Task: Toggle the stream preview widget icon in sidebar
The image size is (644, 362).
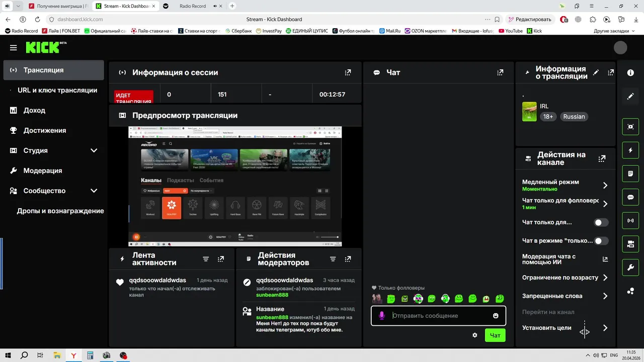Action: [630, 127]
